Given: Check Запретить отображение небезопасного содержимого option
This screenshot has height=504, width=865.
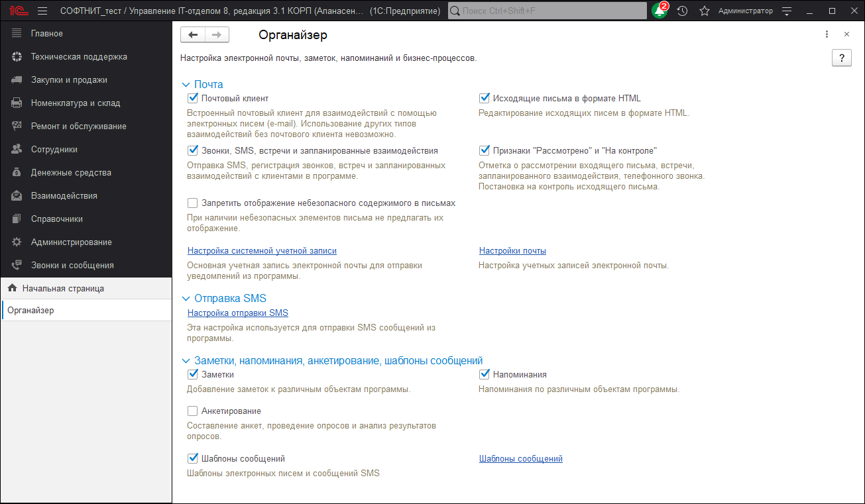Looking at the screenshot, I should [193, 203].
